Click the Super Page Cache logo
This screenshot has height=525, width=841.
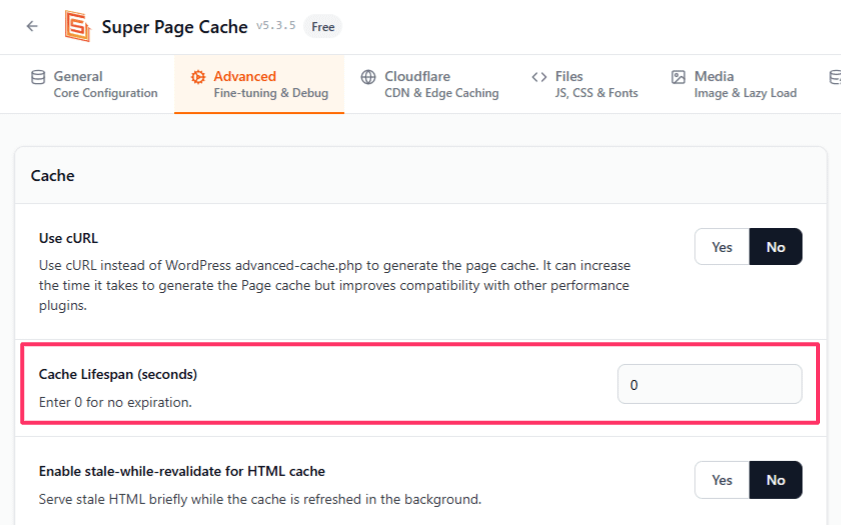coord(78,26)
